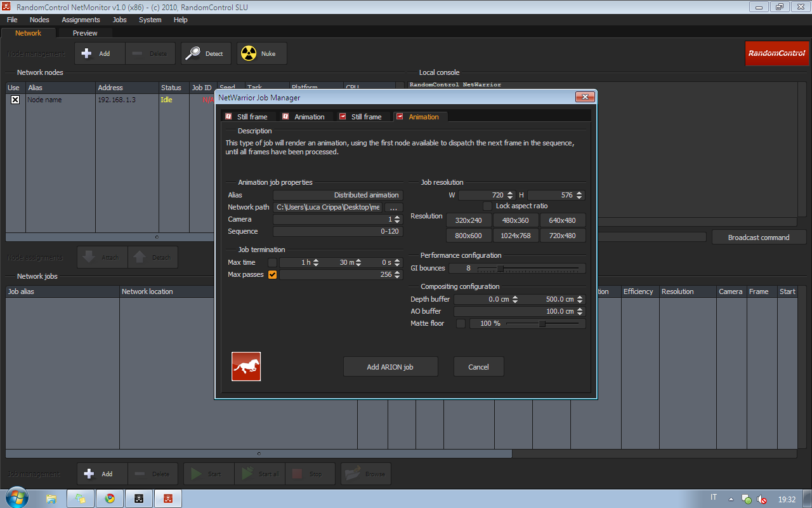
Task: Open Chrome from the taskbar
Action: 110,498
